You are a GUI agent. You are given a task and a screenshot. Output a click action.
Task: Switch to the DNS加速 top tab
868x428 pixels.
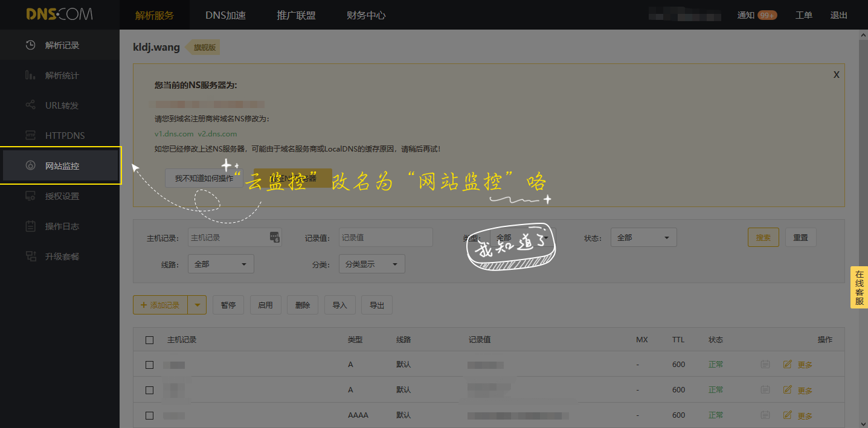[x=225, y=15]
